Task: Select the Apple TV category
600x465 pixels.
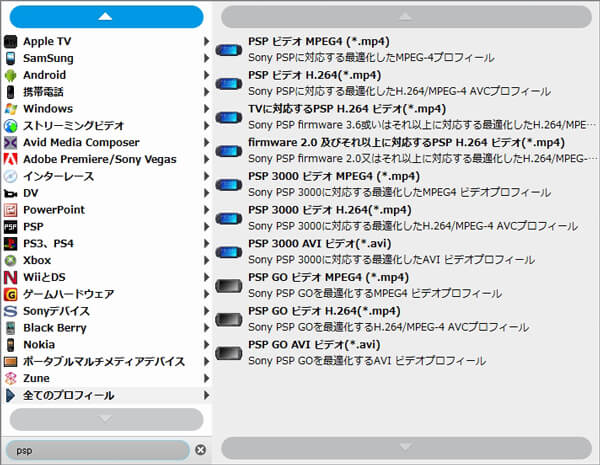Action: [107, 41]
